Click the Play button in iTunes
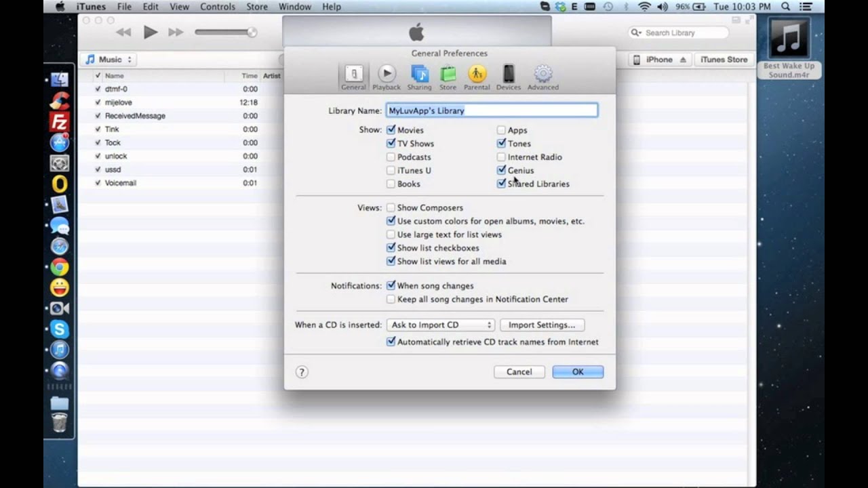The width and height of the screenshot is (868, 488). [151, 32]
